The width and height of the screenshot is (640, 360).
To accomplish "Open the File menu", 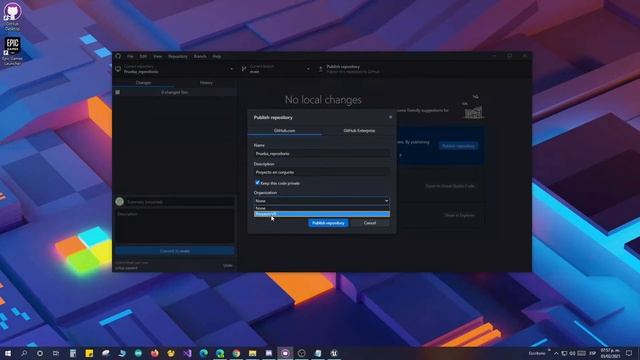I will (130, 56).
